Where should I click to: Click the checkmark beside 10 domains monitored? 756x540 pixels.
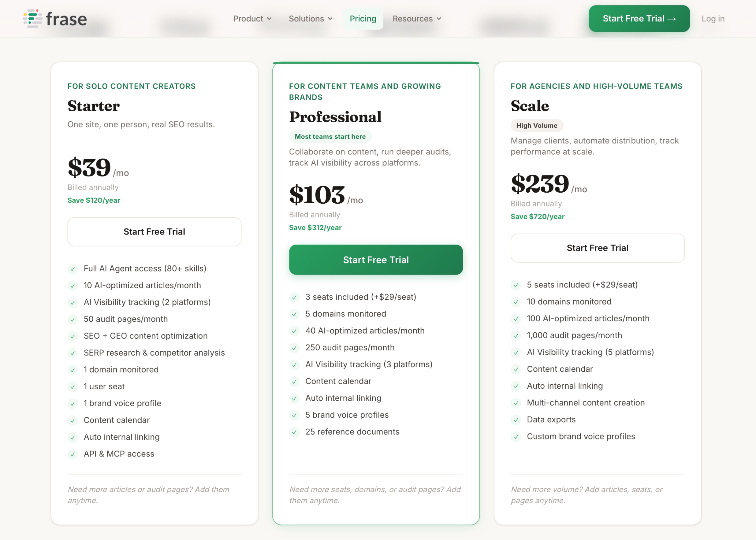(x=516, y=302)
